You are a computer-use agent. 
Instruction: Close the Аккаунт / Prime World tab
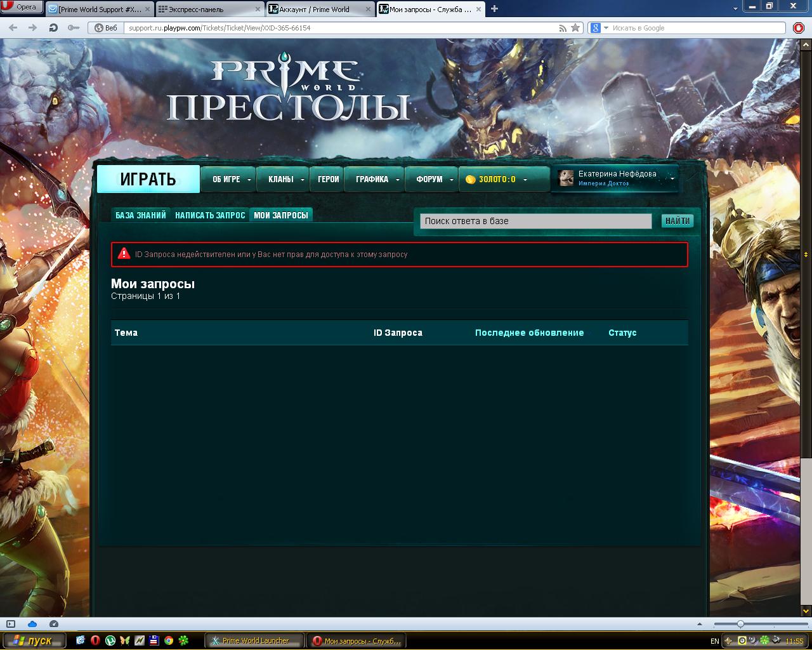(x=367, y=10)
